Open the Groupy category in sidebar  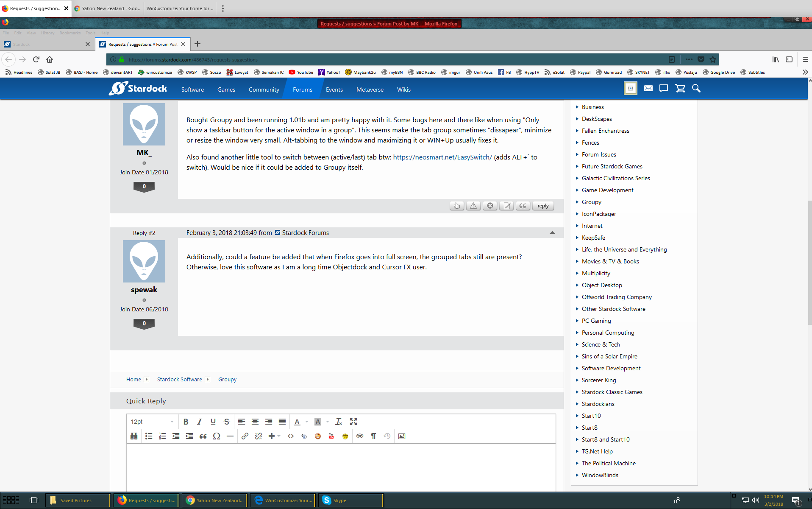tap(591, 202)
